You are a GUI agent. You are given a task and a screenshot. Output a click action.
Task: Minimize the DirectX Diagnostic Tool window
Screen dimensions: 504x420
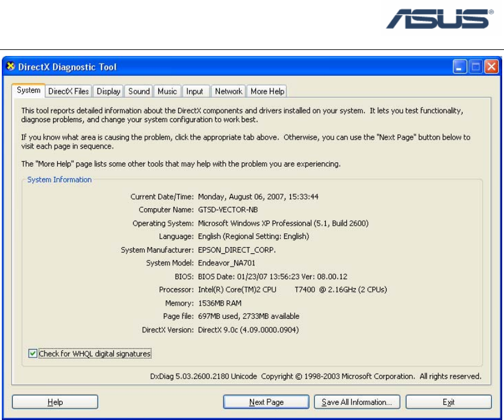pos(460,67)
